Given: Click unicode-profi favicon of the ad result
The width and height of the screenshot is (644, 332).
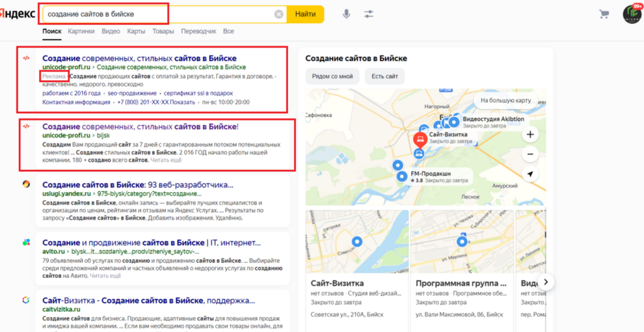Looking at the screenshot, I should pyautogui.click(x=26, y=58).
